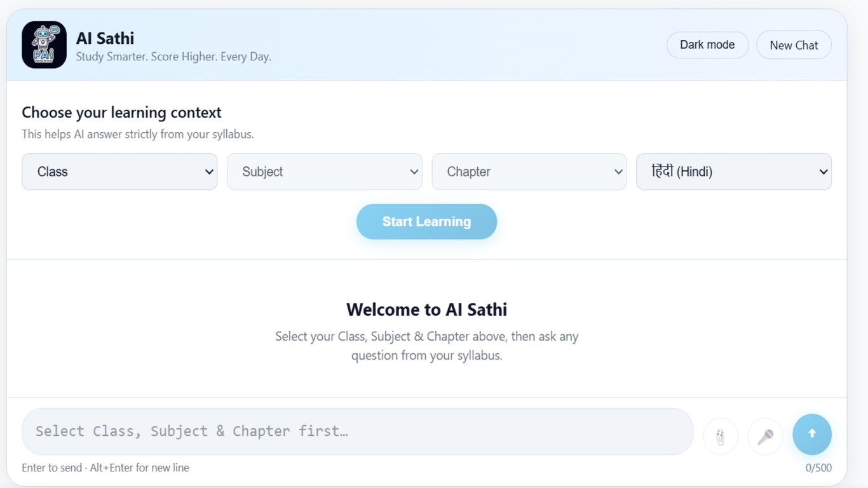The height and width of the screenshot is (488, 868).
Task: Start a New Chat
Action: pyautogui.click(x=794, y=45)
